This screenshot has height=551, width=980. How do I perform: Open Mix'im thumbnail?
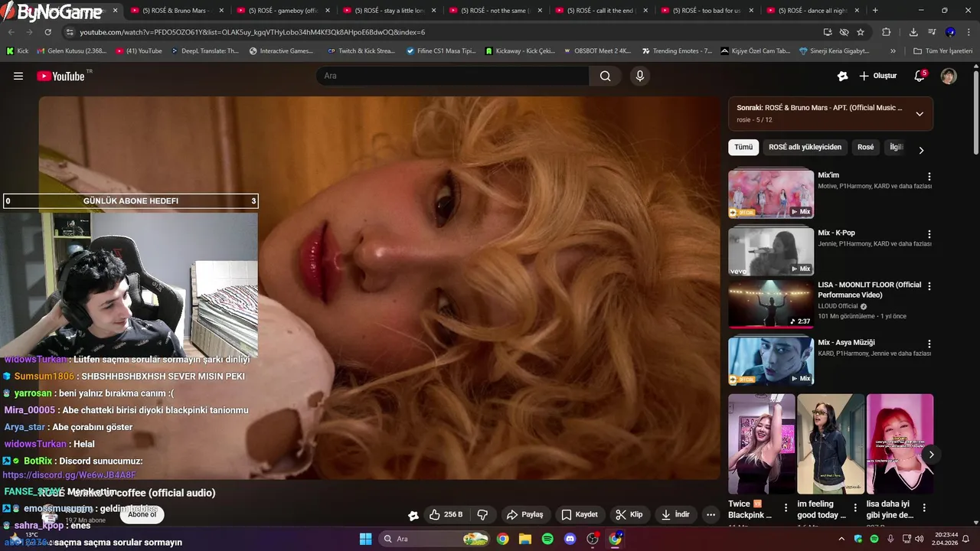click(x=771, y=193)
